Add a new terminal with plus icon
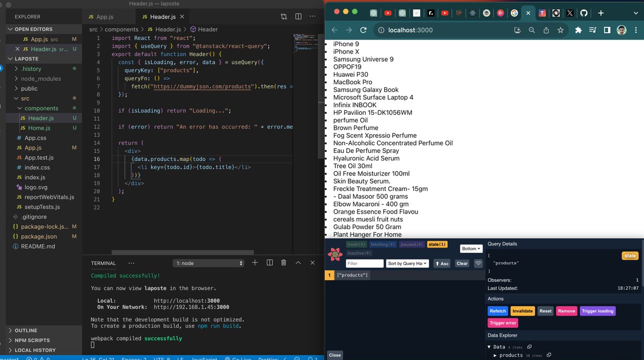This screenshot has width=644, height=360. [255, 263]
